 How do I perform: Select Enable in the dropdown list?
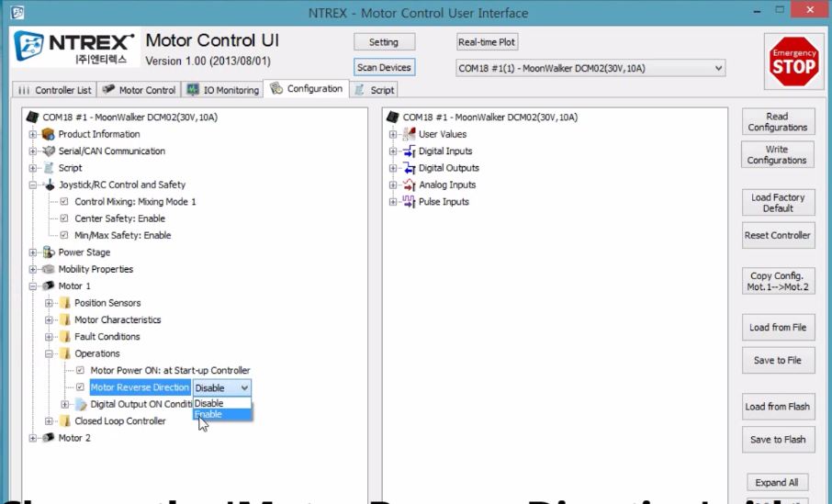pyautogui.click(x=222, y=414)
